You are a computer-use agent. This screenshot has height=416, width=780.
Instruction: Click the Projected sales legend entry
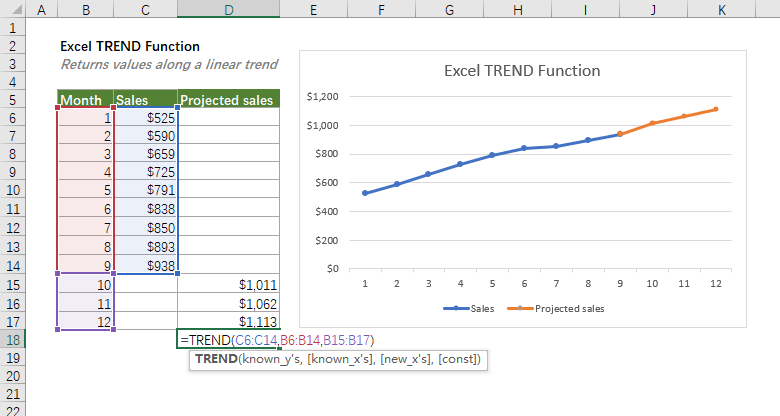point(561,309)
